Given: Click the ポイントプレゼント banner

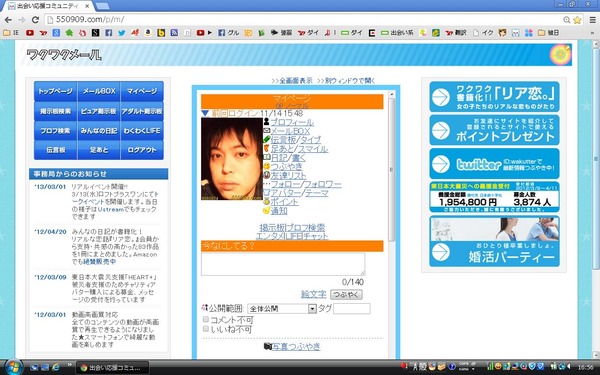Looking at the screenshot, I should (494, 130).
